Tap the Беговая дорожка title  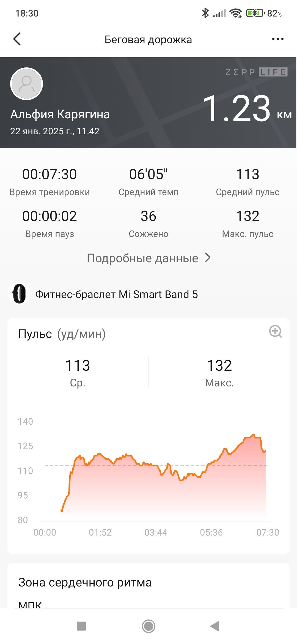pyautogui.click(x=148, y=40)
